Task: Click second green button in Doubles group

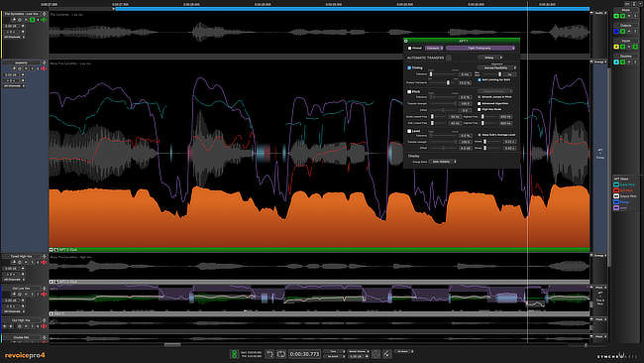Action: pos(622,62)
